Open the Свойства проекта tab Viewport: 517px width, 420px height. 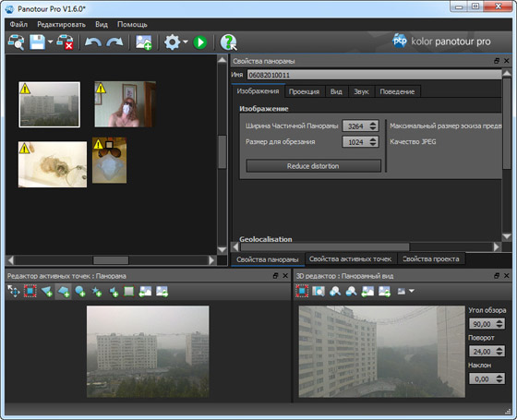point(430,259)
